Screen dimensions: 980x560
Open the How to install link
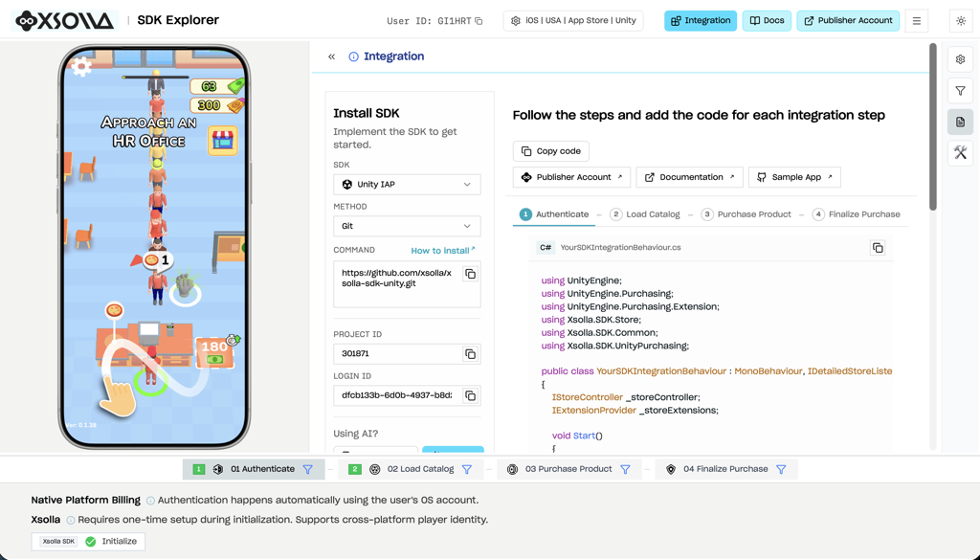pos(443,251)
